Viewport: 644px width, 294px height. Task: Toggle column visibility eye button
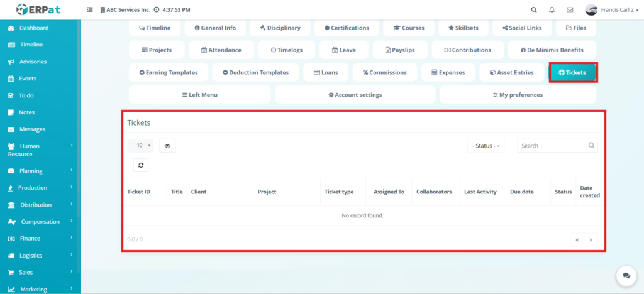pos(167,146)
